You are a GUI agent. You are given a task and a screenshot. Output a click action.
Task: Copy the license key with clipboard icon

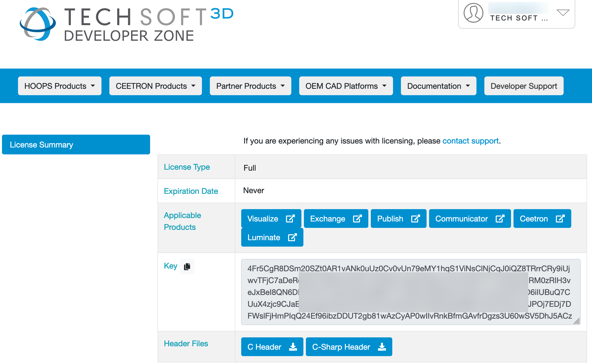(187, 266)
